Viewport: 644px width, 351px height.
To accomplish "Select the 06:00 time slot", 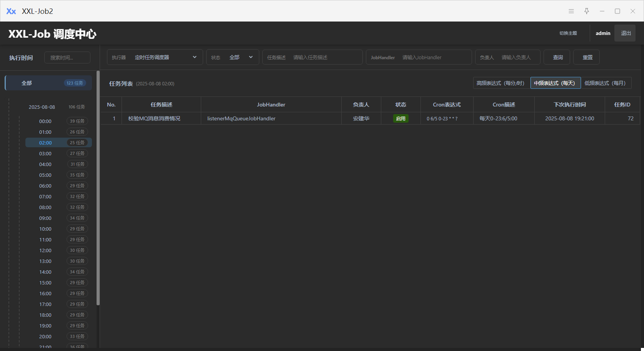I will 58,186.
